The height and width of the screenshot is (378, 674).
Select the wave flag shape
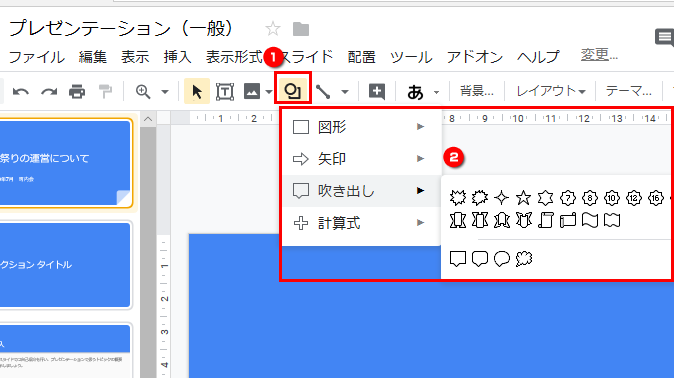coord(590,220)
